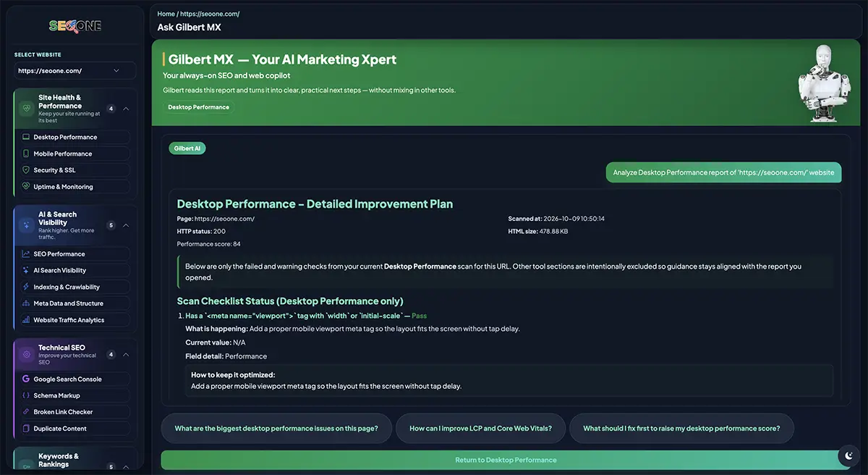Click the SEO Performance chart icon
Screen dimensions: 868x475
[x=26, y=254]
